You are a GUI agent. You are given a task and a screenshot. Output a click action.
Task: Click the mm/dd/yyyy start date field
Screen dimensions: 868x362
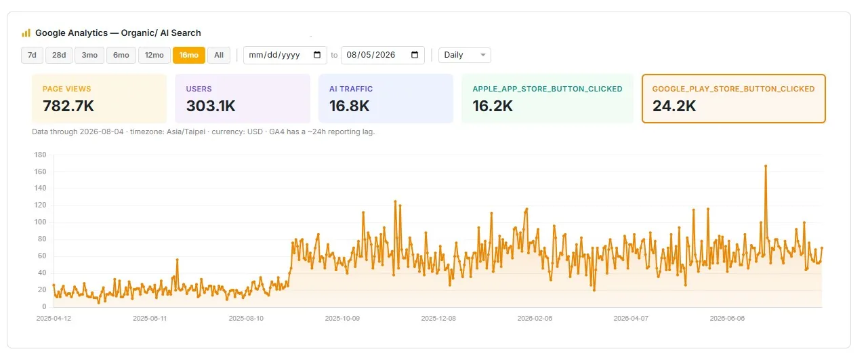point(285,55)
